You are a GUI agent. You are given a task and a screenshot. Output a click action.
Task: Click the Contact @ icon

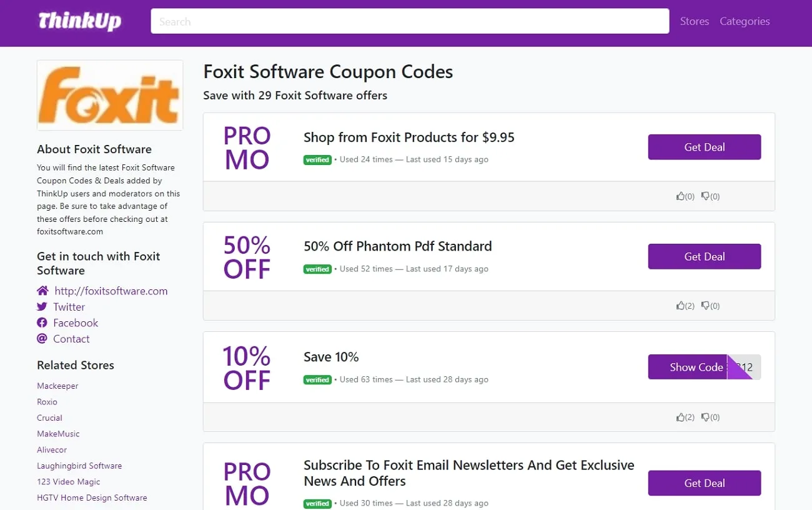click(42, 339)
